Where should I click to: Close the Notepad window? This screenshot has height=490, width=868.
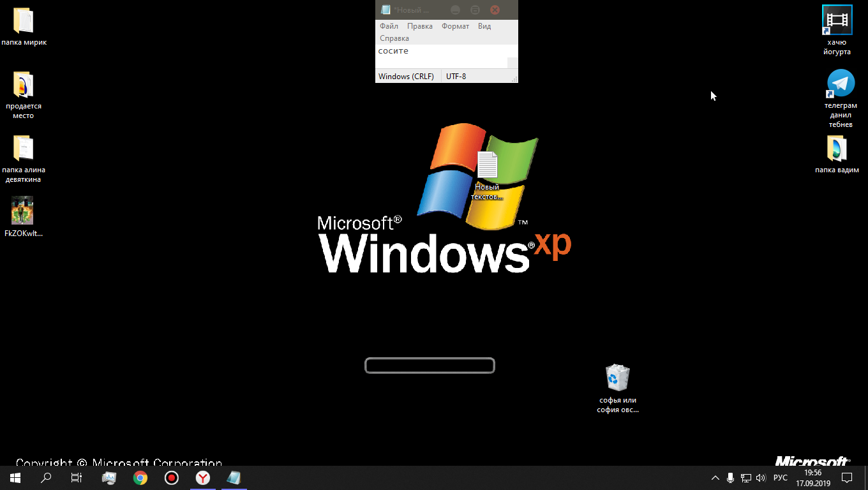click(x=495, y=10)
